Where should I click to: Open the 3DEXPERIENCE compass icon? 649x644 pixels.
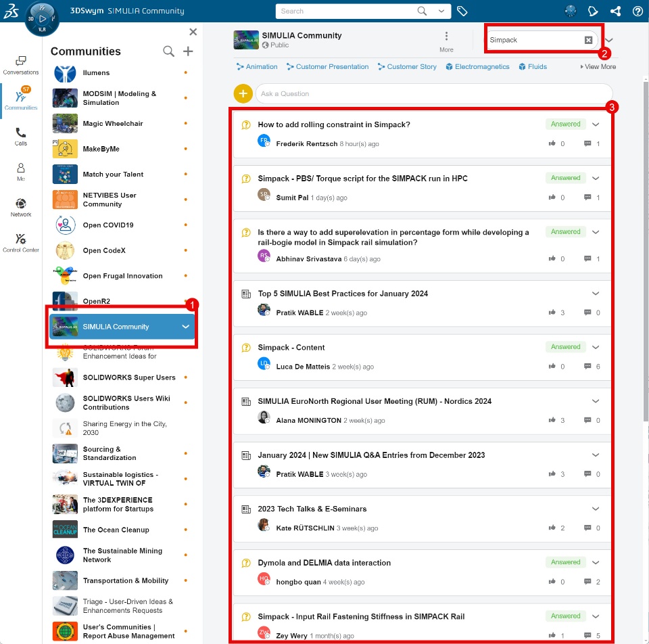coord(42,19)
